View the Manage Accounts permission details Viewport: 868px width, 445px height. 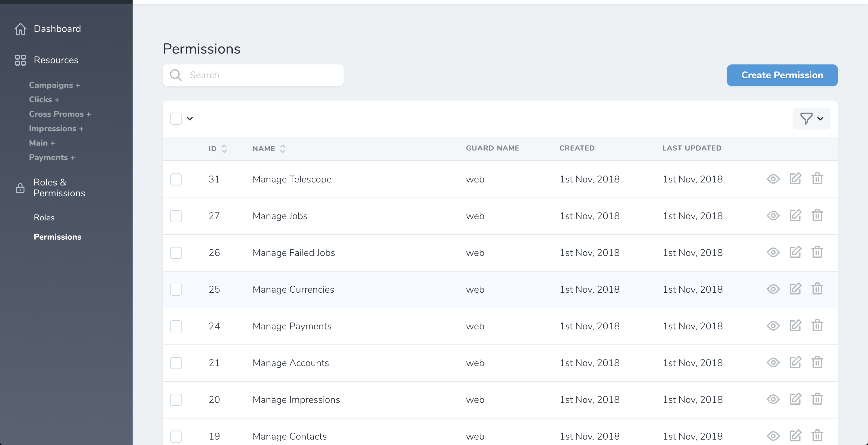coord(773,363)
